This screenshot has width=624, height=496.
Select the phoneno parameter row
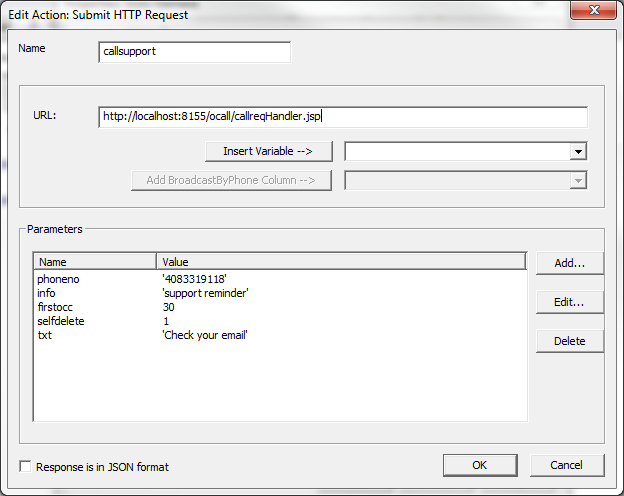58,279
